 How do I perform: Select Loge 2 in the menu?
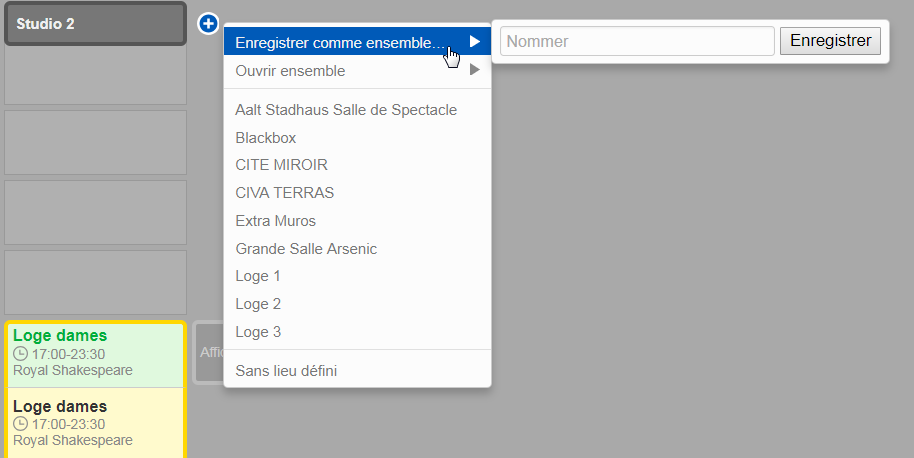click(x=258, y=303)
